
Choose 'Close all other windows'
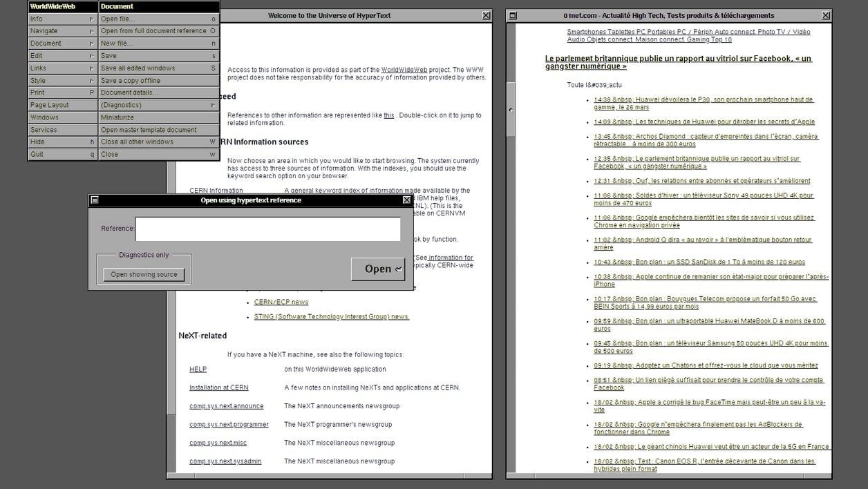(159, 142)
